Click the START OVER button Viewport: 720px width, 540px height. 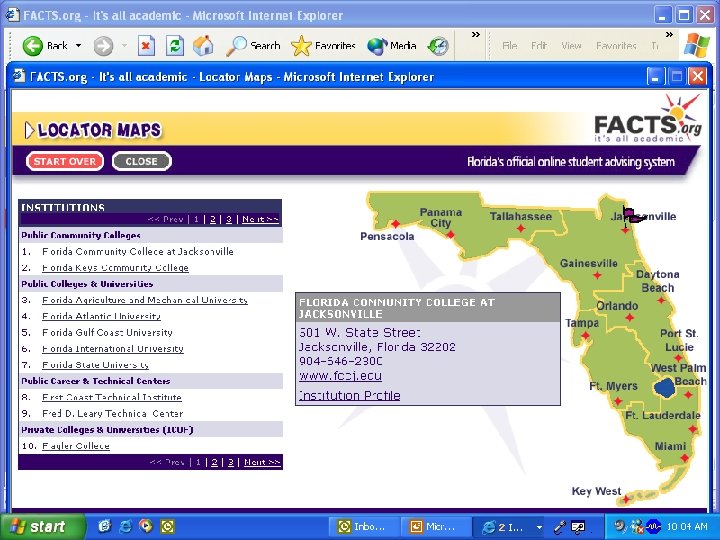65,161
